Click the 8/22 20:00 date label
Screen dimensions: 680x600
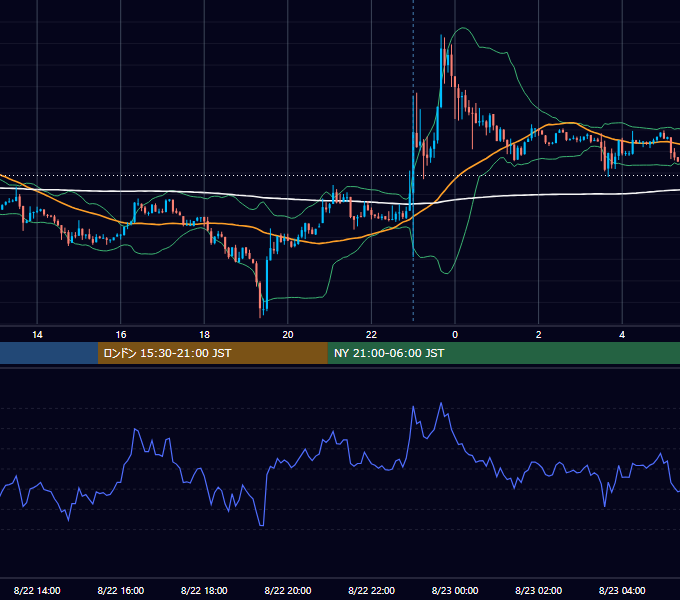[x=288, y=590]
